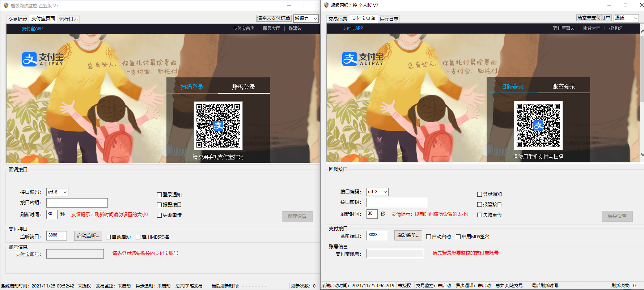Viewport: 644px width, 290px height.
Task: Switch to 交易记录 tab in Personal window
Action: [x=338, y=19]
